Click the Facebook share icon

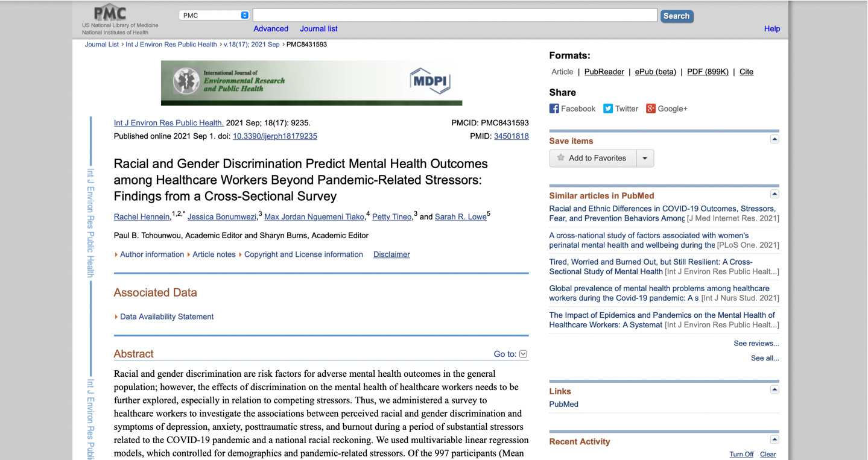(554, 109)
